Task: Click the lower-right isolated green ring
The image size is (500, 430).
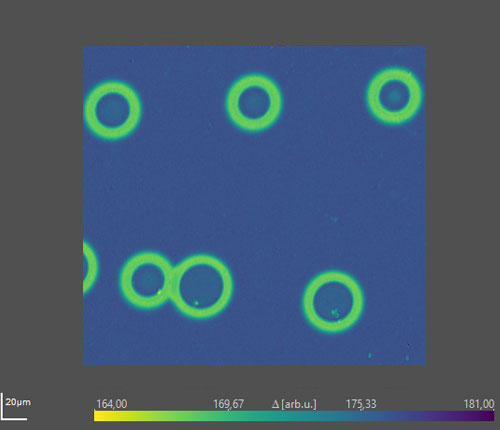Action: point(333,301)
